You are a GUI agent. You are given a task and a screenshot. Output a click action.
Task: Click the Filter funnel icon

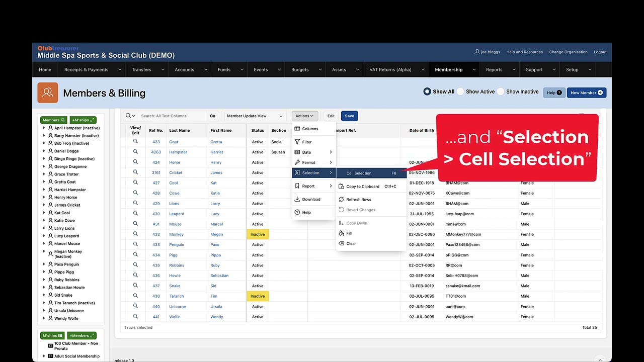(297, 142)
